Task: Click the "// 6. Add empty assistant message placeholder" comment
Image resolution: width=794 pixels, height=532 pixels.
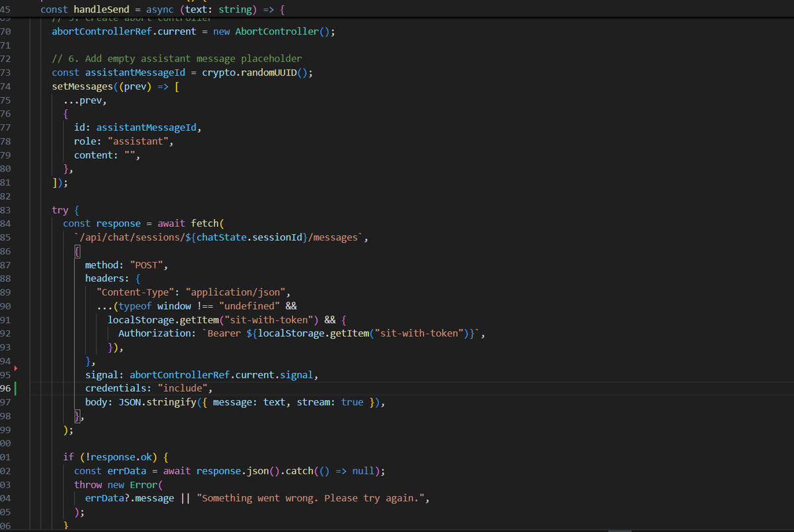Action: tap(177, 59)
